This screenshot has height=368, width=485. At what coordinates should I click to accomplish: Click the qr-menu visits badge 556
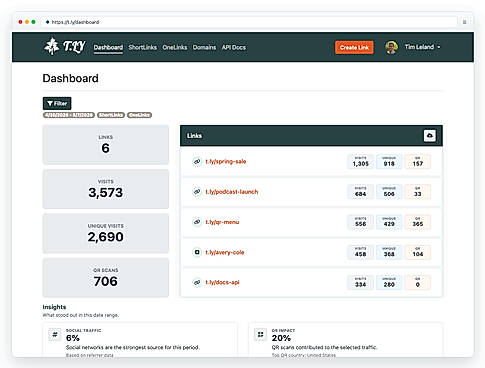point(360,222)
